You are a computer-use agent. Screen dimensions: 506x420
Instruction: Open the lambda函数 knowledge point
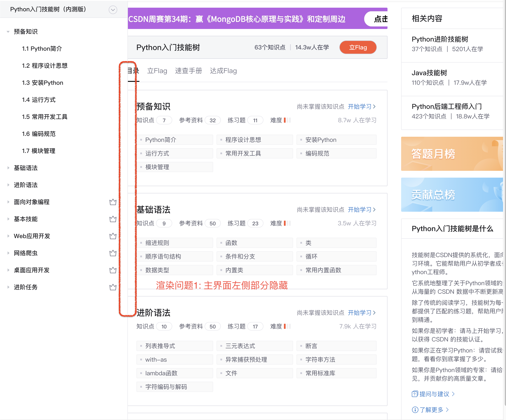tap(161, 373)
